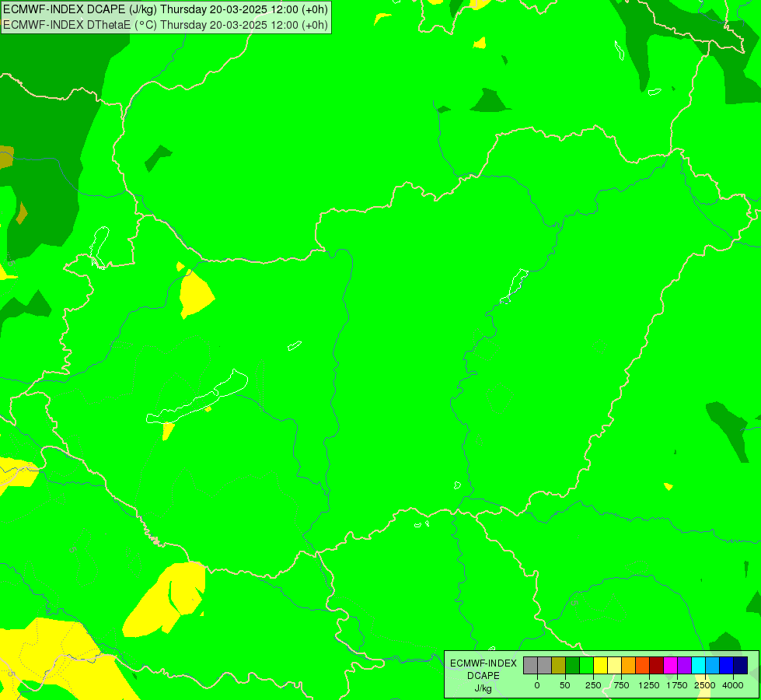761x700 pixels.
Task: Click the legend value 1750
Action: pos(677,685)
